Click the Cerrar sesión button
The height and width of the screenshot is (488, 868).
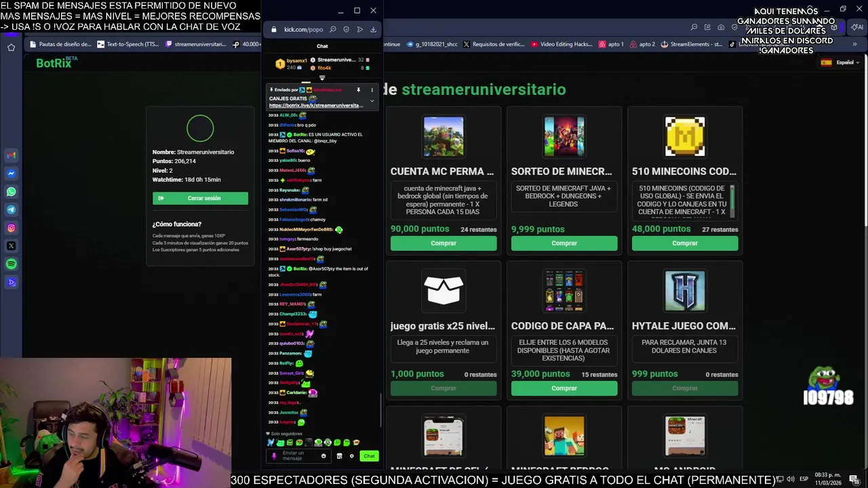point(200,198)
